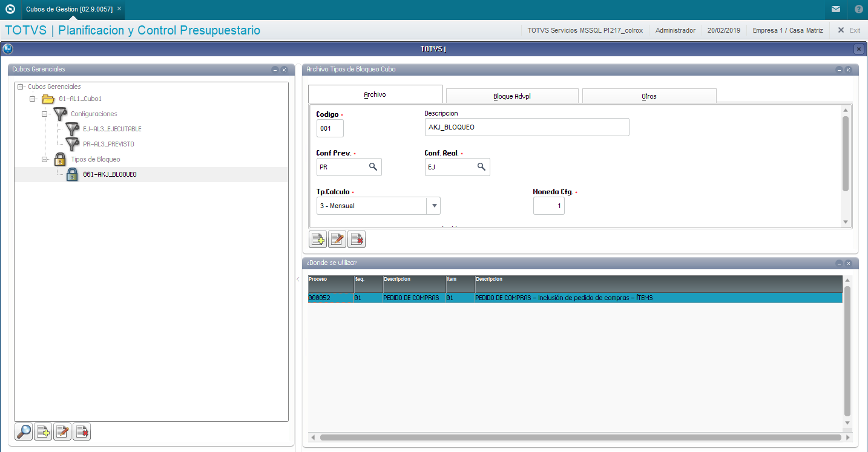Select grid cell 000052

click(331, 298)
